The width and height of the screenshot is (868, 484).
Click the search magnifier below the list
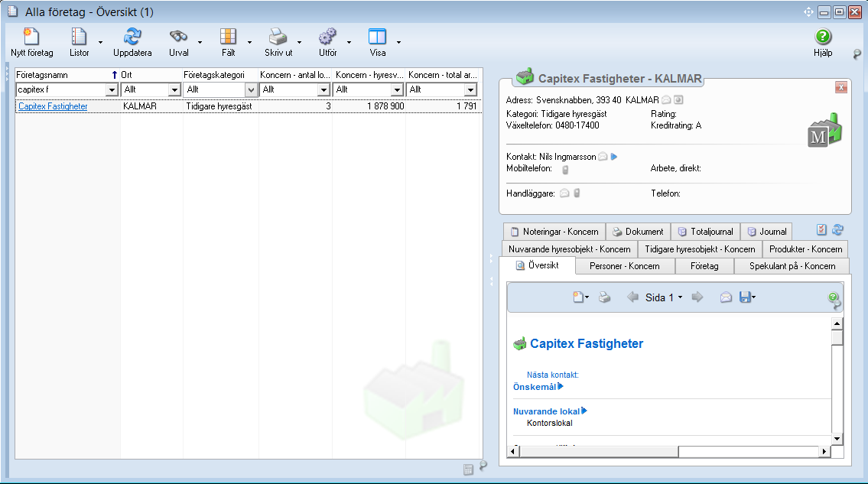click(x=483, y=466)
